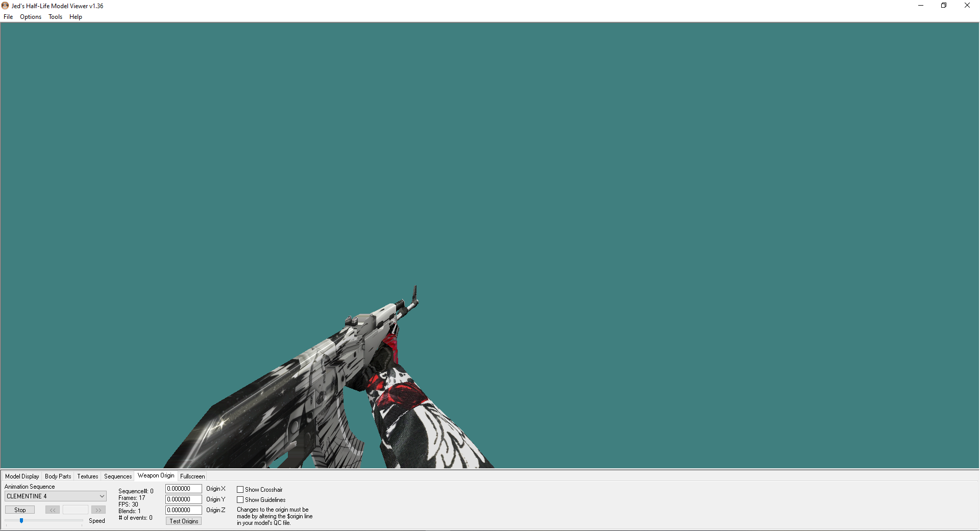Stop the animation playback
The height and width of the screenshot is (531, 980).
(x=20, y=510)
